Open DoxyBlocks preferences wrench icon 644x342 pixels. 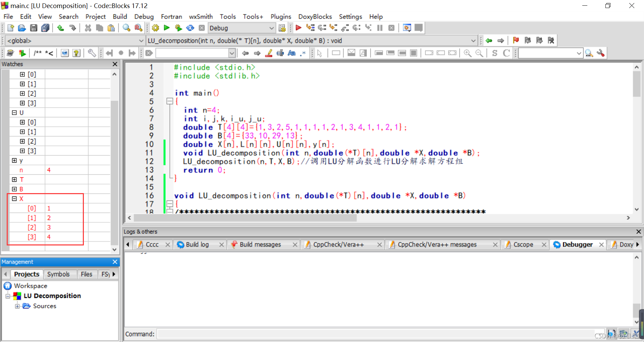pos(92,53)
